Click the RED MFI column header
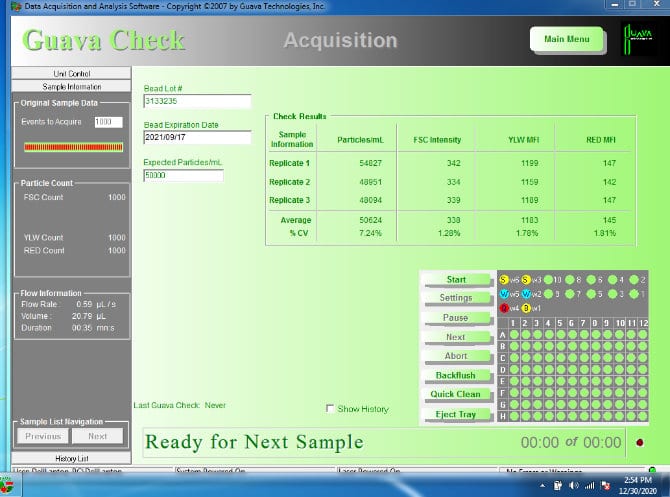 [x=601, y=139]
